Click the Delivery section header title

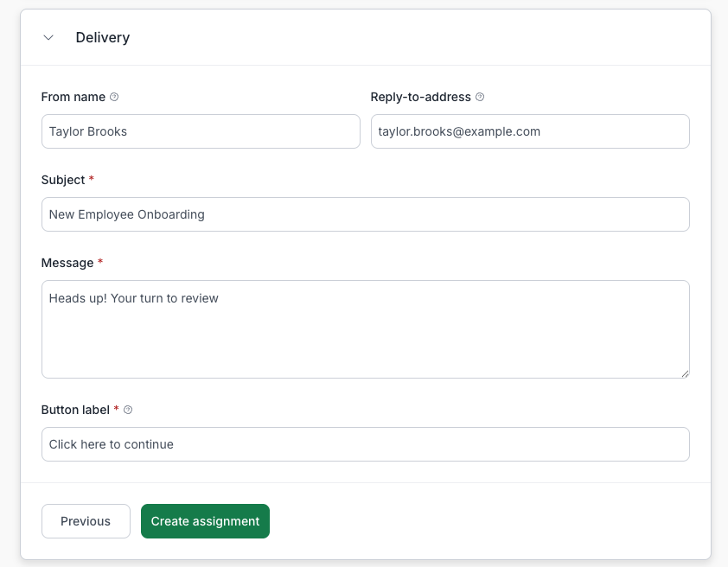[103, 37]
